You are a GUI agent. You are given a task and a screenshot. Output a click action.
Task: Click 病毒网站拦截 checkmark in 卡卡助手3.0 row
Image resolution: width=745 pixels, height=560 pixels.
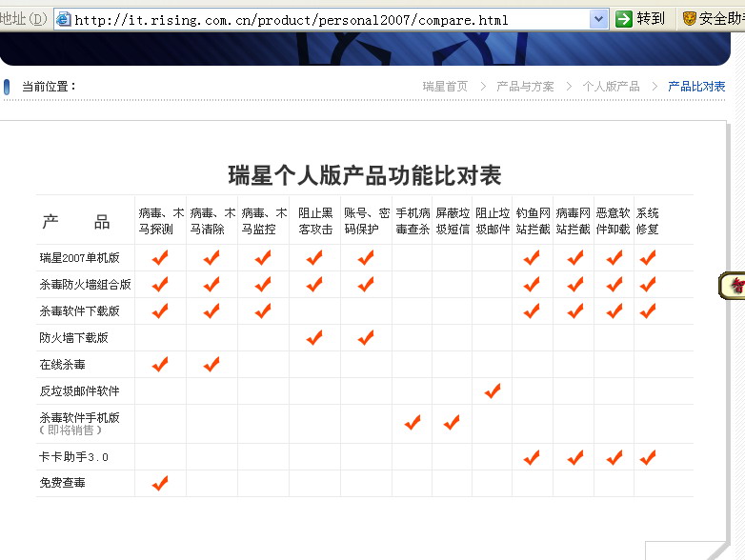coord(575,458)
